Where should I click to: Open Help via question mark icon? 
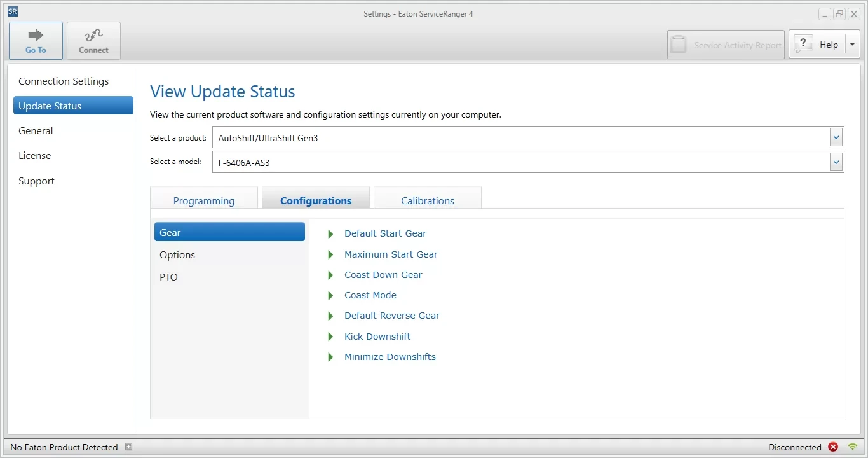pyautogui.click(x=804, y=44)
